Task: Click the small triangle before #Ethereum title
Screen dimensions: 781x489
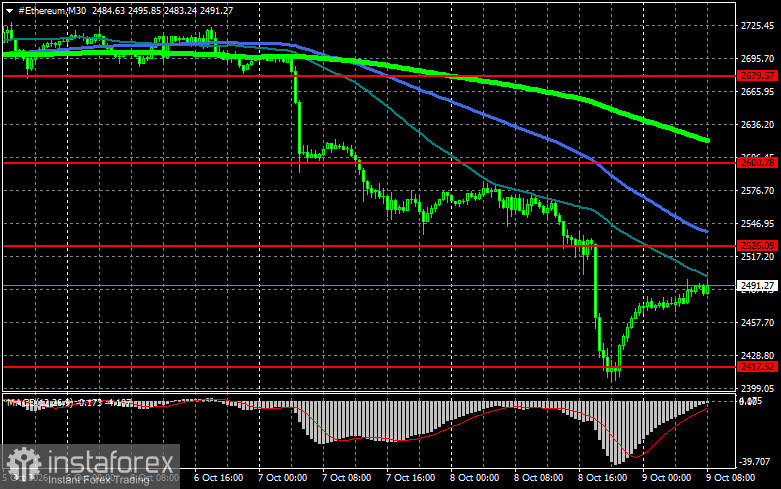Action: point(9,10)
